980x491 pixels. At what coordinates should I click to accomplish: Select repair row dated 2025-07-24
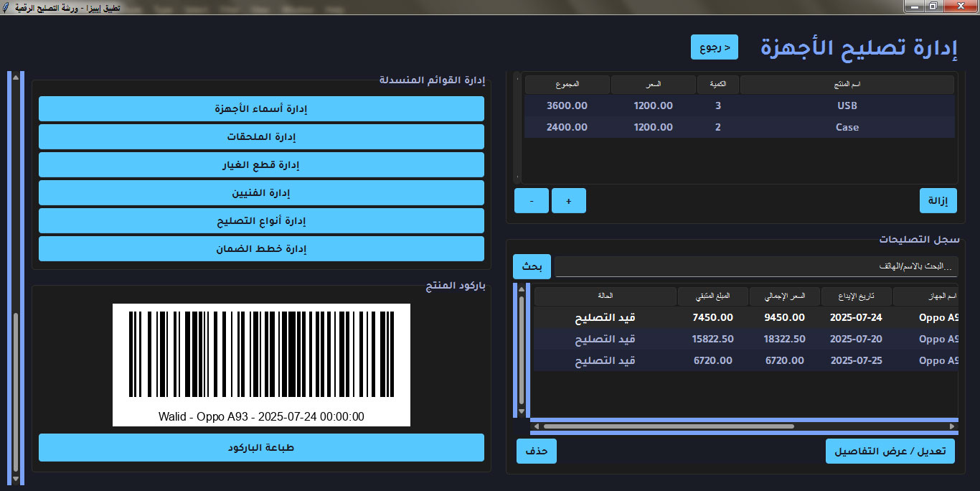[746, 317]
